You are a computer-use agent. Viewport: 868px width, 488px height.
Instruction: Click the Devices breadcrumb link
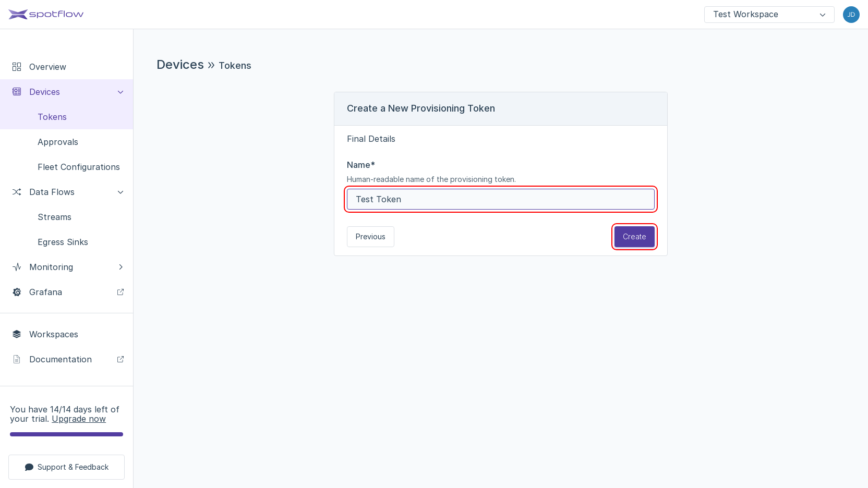click(180, 65)
